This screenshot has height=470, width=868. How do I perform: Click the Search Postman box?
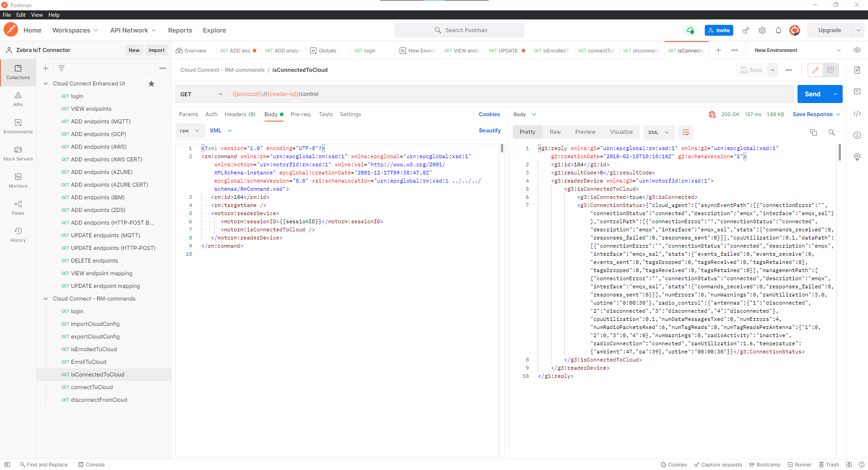click(x=459, y=30)
